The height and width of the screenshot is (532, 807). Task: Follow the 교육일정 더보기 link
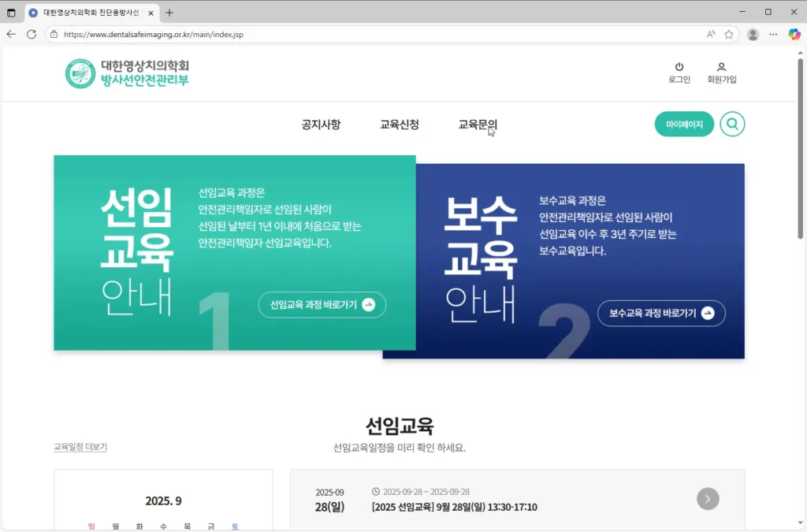(x=79, y=447)
